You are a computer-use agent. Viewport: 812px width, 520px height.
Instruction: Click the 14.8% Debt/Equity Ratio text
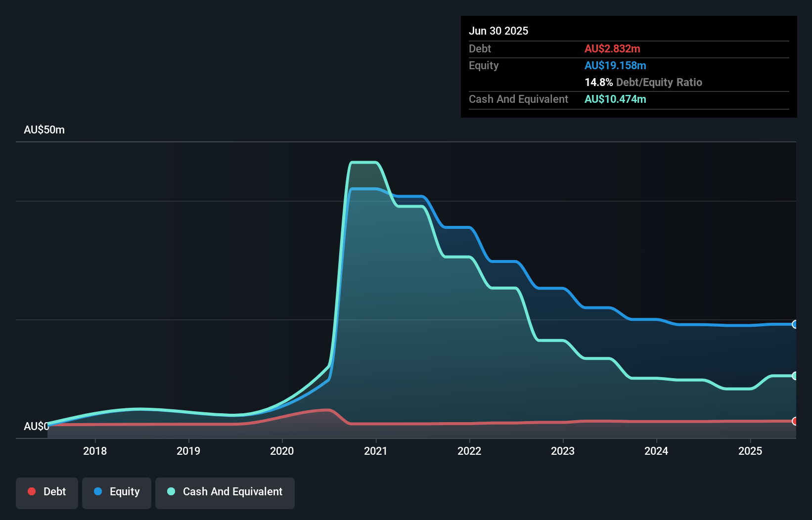click(x=643, y=83)
